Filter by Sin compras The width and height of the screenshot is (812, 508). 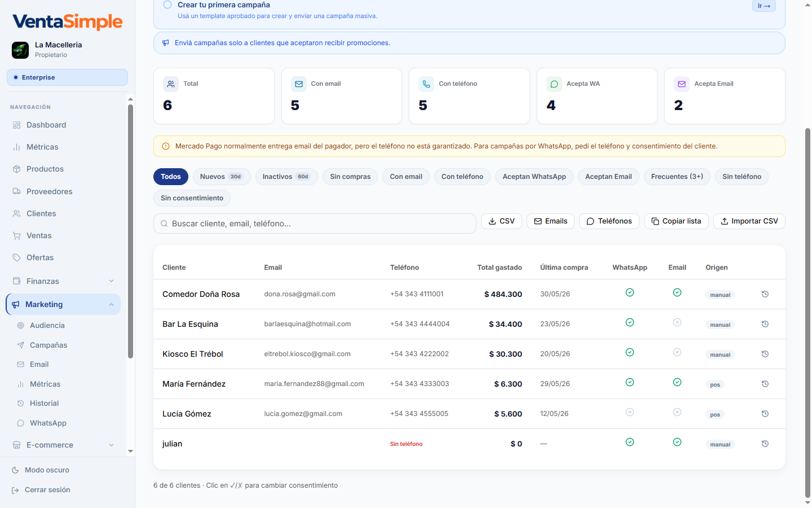coord(350,177)
